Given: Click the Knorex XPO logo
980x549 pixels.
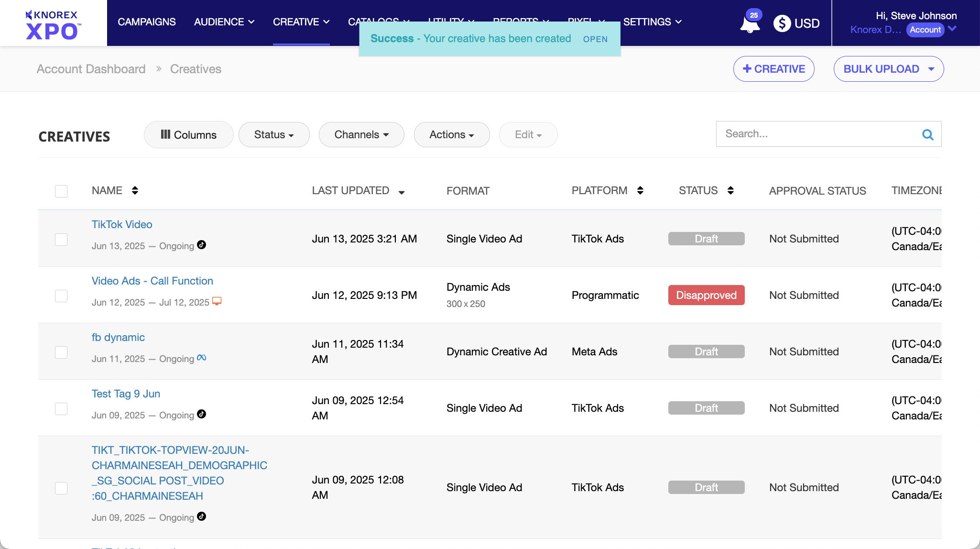Looking at the screenshot, I should [53, 24].
